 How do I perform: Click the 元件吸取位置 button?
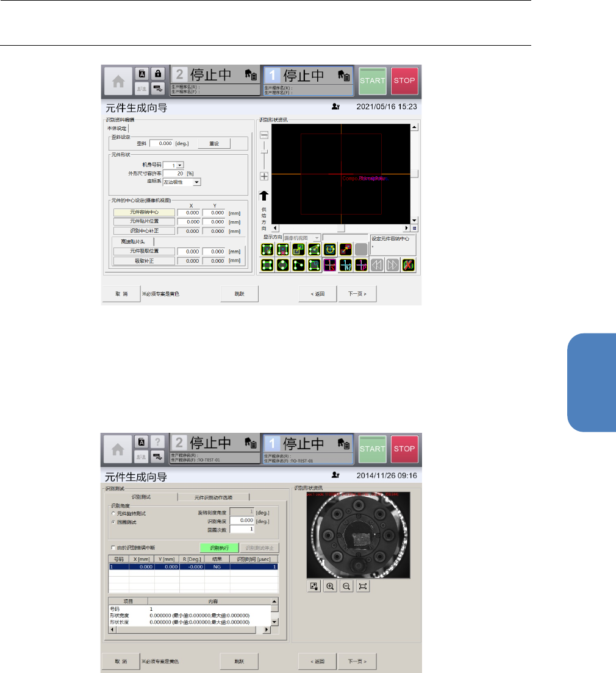point(145,252)
